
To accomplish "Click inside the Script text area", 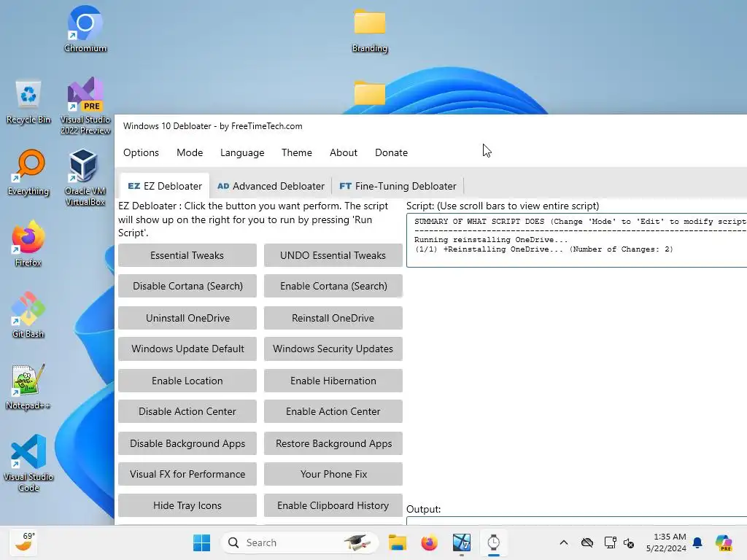I will pos(576,241).
